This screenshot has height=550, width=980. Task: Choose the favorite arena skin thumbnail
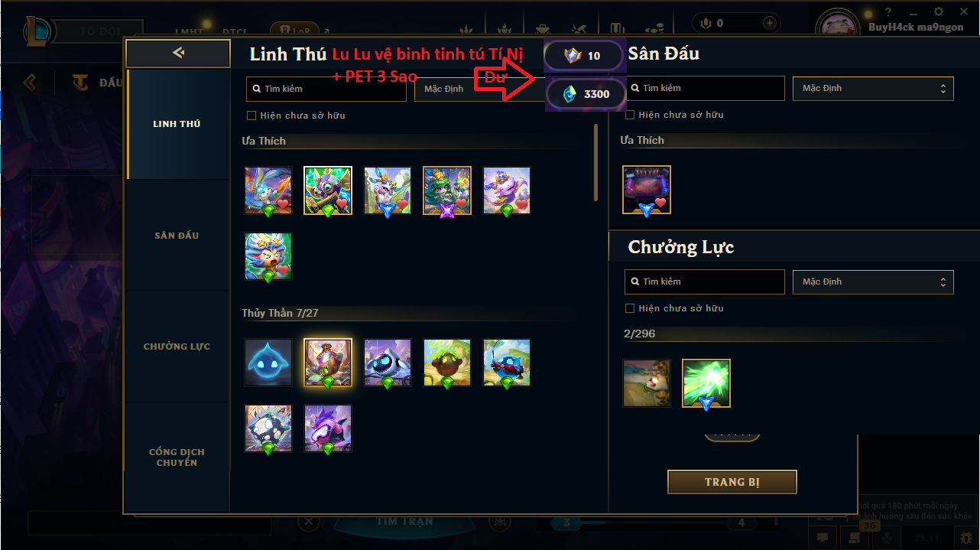pyautogui.click(x=647, y=190)
